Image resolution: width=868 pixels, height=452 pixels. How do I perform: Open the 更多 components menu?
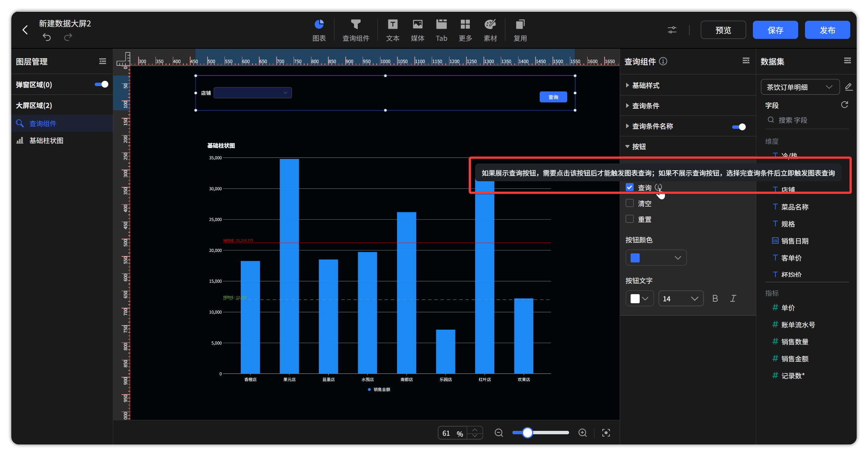pos(465,30)
